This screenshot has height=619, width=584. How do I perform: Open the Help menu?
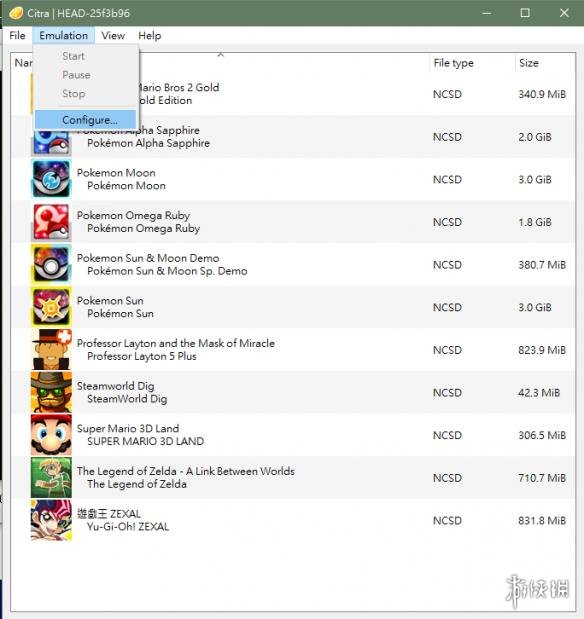point(150,36)
